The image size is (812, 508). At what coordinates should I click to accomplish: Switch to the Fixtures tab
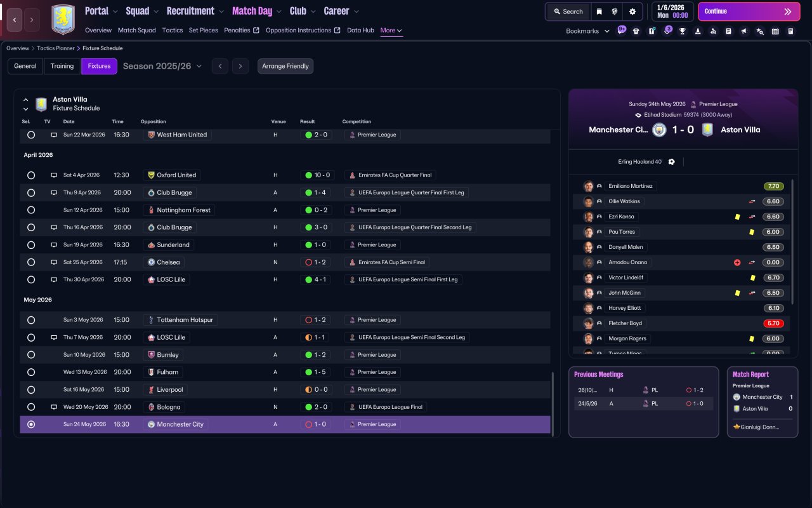click(100, 66)
